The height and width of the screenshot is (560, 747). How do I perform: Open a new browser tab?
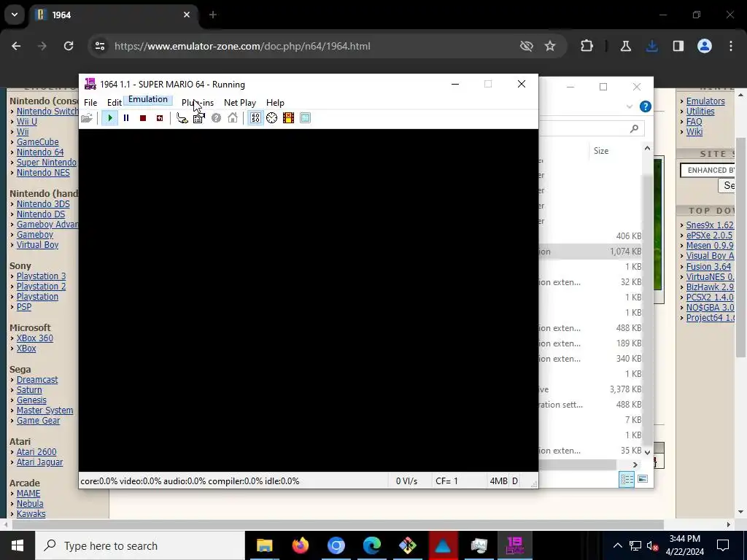click(213, 15)
